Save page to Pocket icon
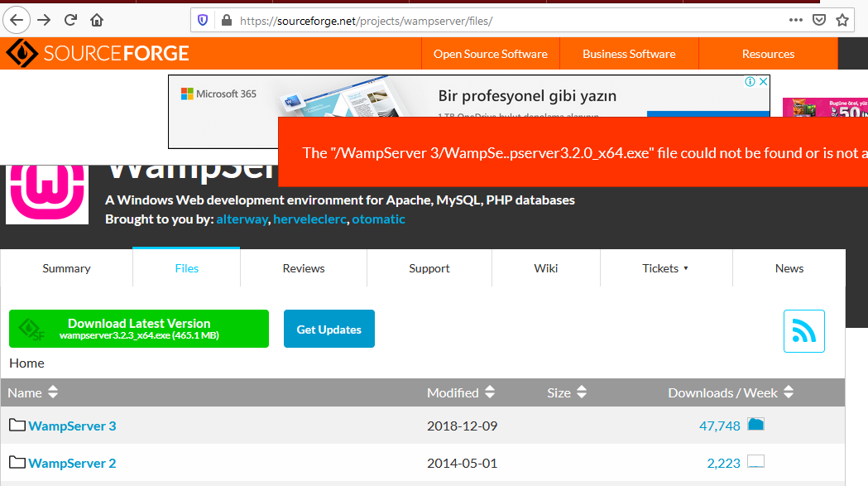 click(x=818, y=21)
